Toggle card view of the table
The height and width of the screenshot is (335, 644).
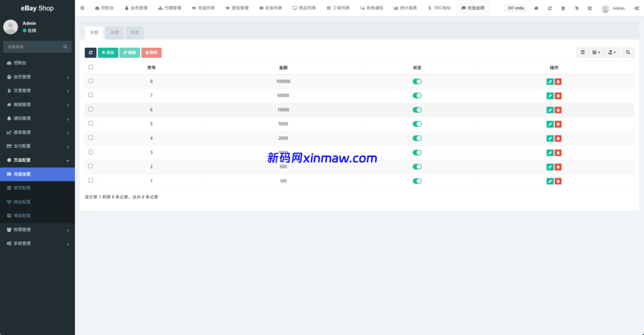pyautogui.click(x=582, y=53)
